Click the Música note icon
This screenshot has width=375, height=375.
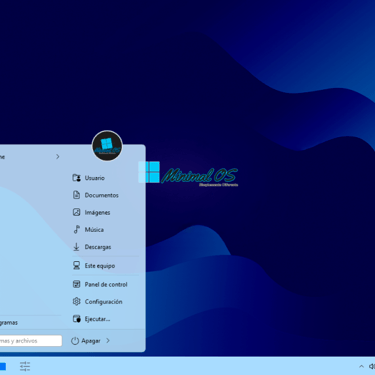click(77, 229)
